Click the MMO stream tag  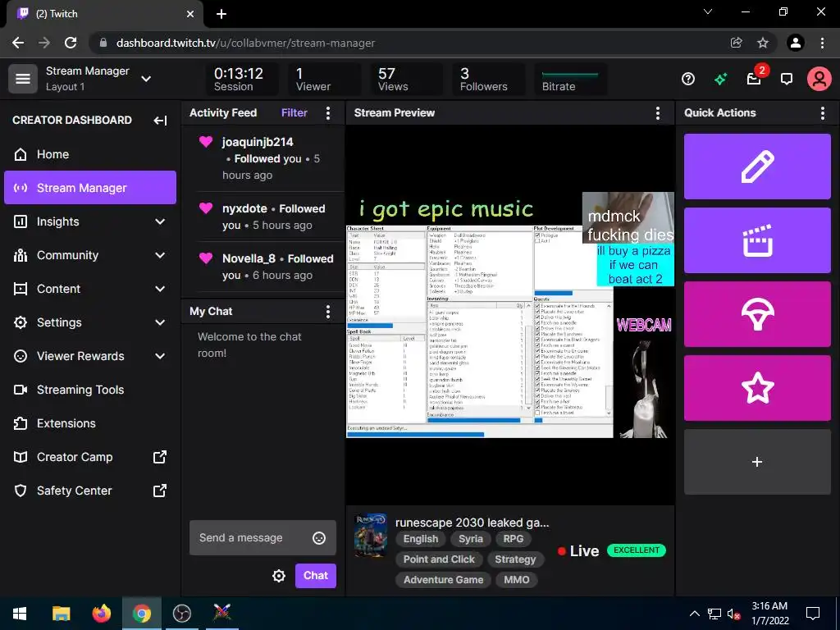click(x=517, y=580)
